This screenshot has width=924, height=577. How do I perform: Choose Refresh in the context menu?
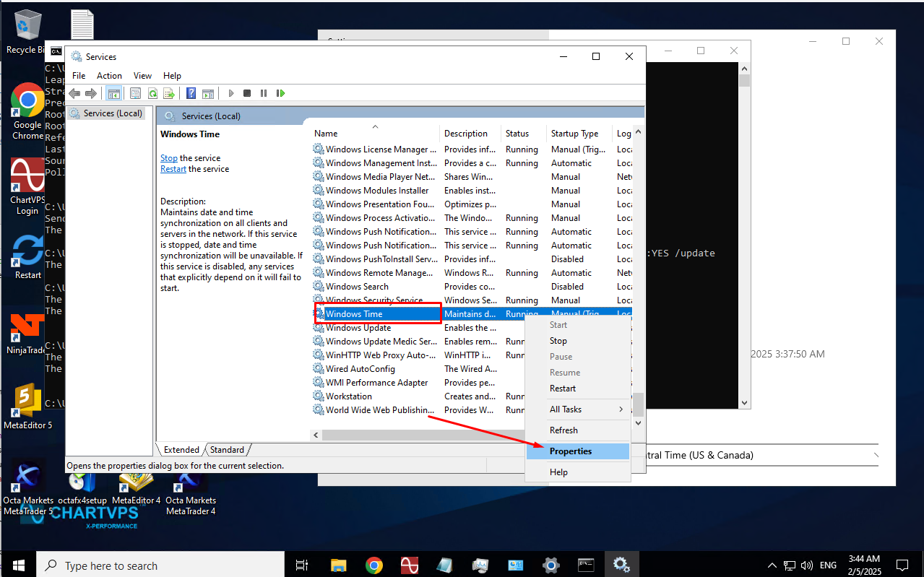tap(578, 430)
